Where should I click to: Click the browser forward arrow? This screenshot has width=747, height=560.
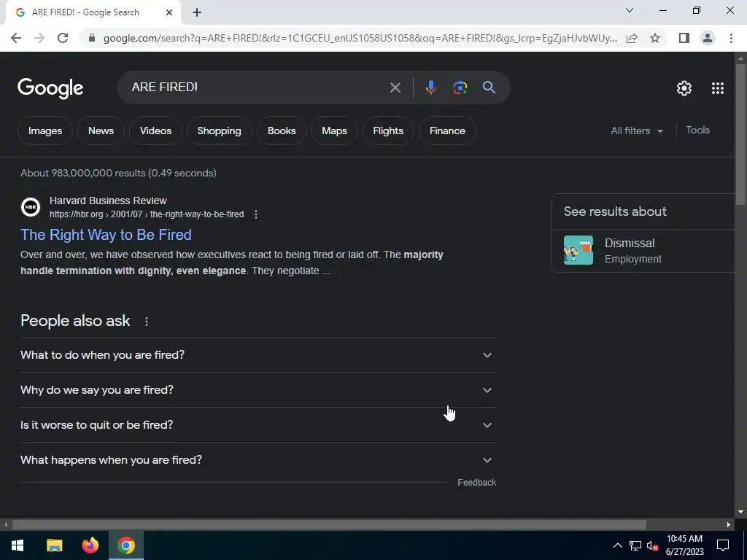(39, 38)
